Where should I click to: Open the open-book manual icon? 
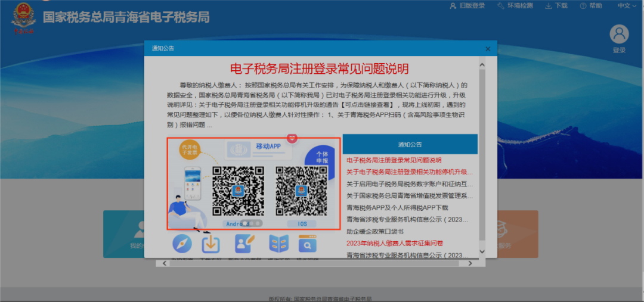click(x=279, y=244)
